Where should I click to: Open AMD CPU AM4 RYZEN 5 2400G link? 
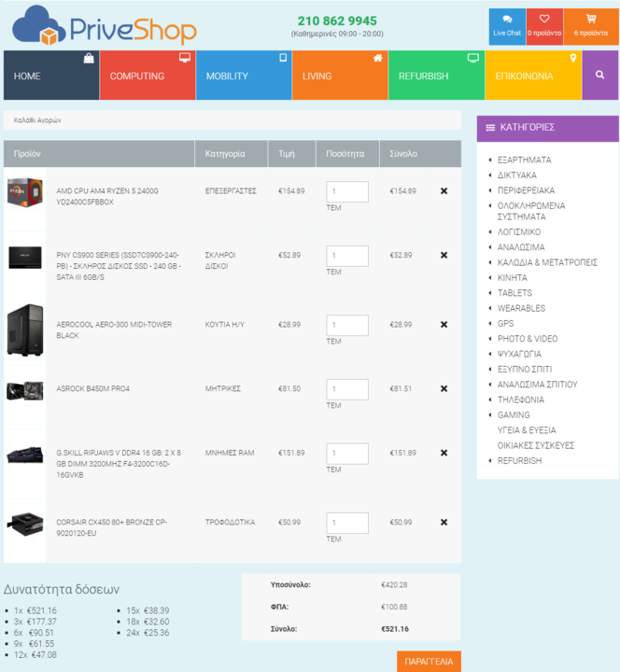[107, 197]
